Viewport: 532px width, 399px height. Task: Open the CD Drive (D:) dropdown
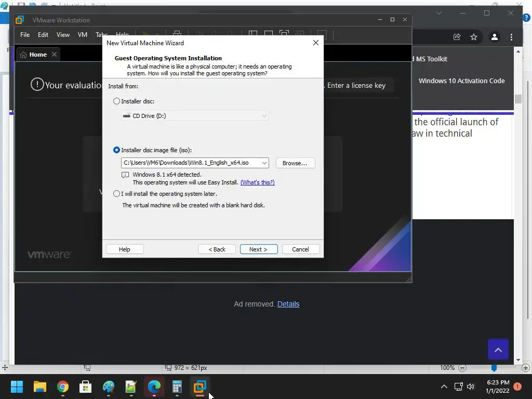click(x=195, y=116)
